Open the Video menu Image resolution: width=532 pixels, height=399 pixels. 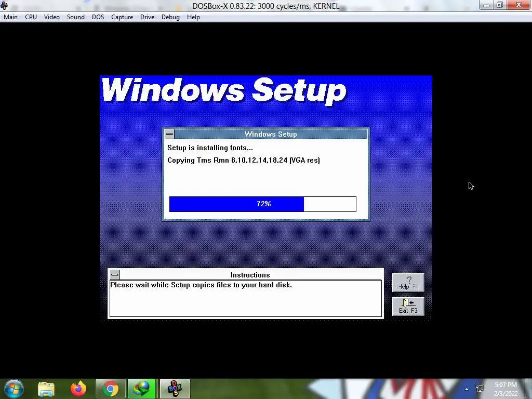pyautogui.click(x=51, y=17)
